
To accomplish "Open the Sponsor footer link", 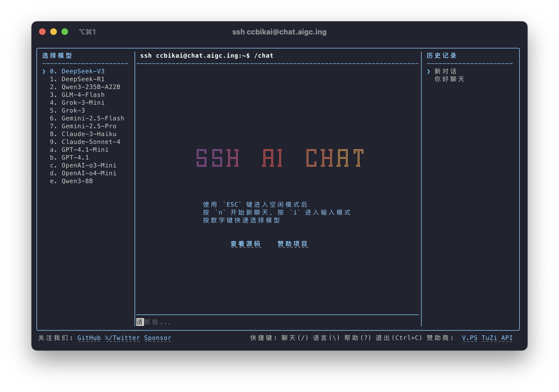I will tap(158, 338).
